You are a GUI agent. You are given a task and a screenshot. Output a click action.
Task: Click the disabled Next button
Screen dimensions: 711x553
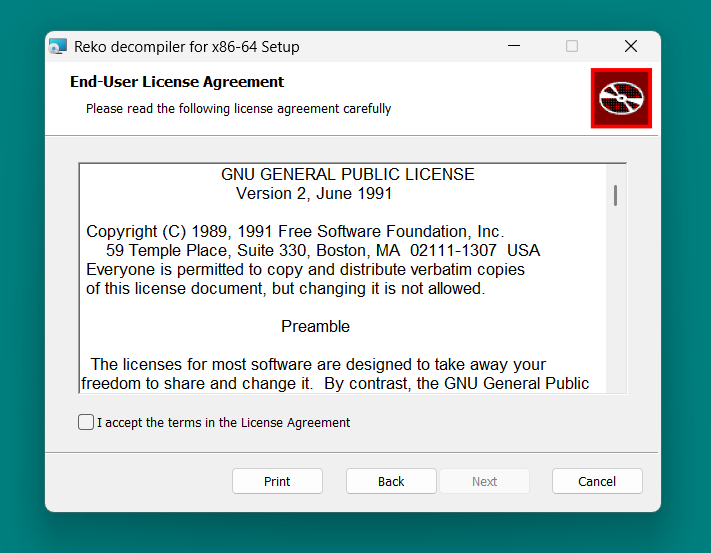pyautogui.click(x=485, y=481)
